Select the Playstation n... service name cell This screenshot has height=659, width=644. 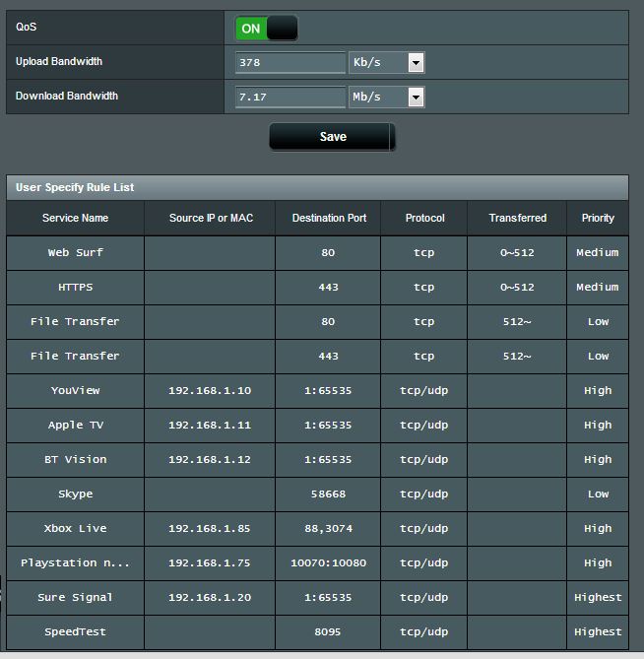75,562
